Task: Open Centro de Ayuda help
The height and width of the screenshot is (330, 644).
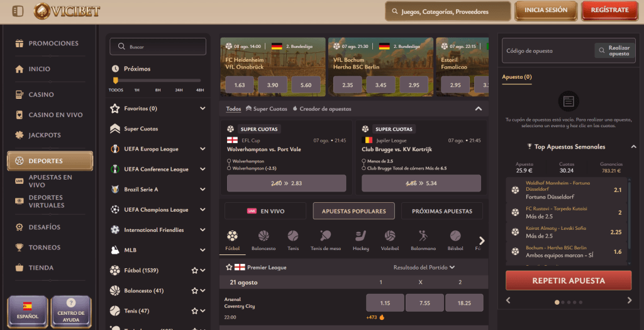Action: coord(70,311)
